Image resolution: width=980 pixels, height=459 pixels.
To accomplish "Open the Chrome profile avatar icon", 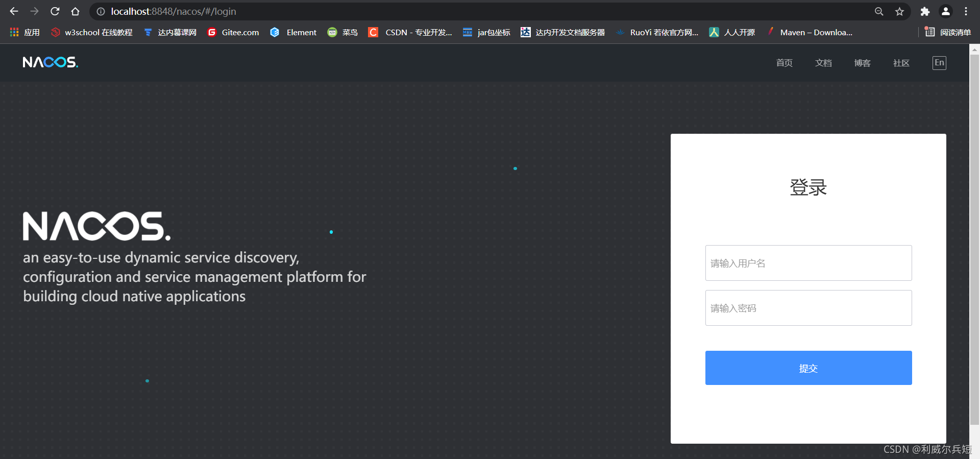I will point(946,11).
